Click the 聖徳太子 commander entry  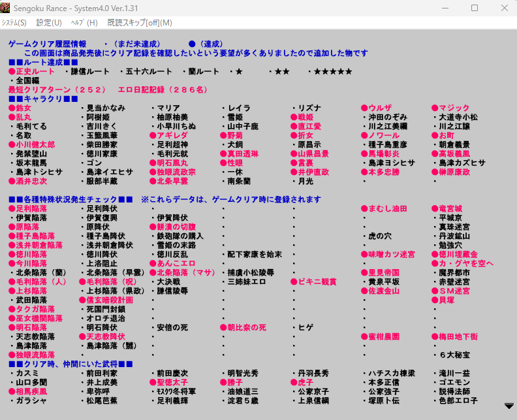pyautogui.click(x=169, y=382)
